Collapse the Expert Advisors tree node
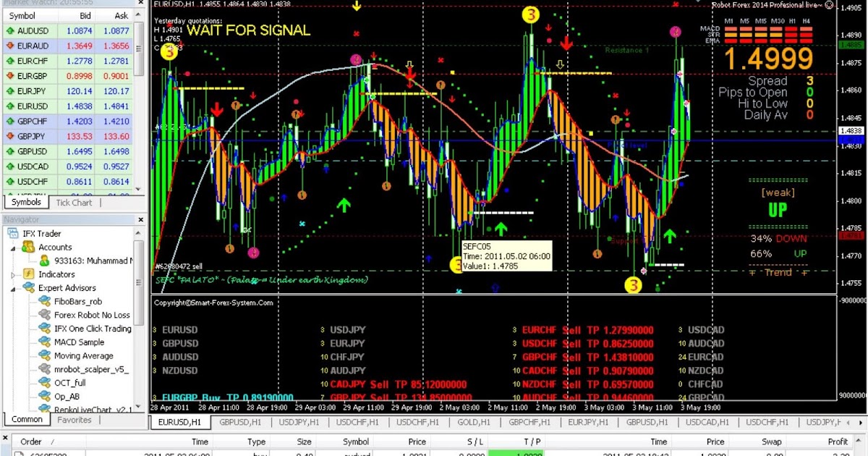 point(13,288)
